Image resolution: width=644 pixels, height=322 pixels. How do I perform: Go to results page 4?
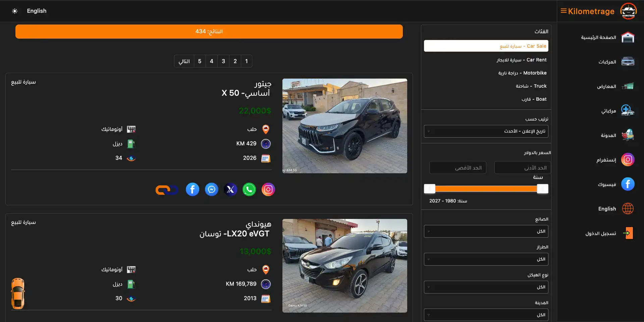pos(212,61)
